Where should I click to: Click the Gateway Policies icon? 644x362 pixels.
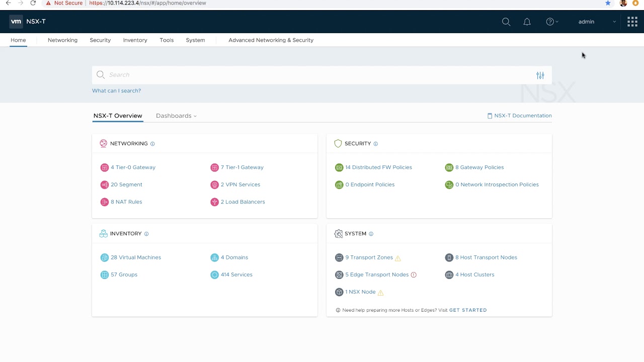point(449,167)
